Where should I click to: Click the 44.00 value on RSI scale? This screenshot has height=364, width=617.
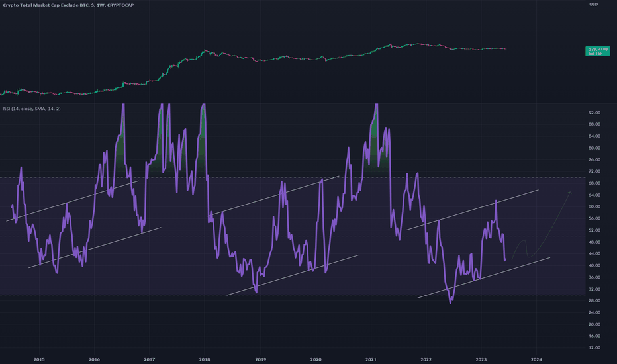point(594,254)
